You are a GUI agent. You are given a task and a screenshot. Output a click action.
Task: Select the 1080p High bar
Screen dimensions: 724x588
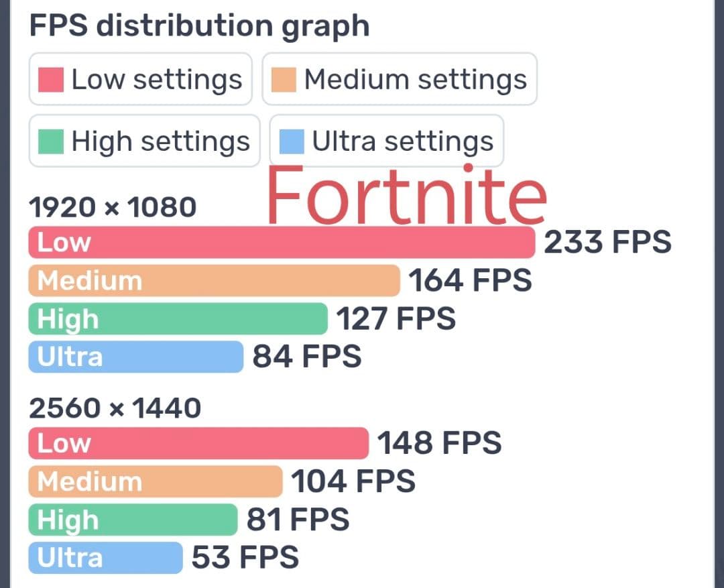178,318
